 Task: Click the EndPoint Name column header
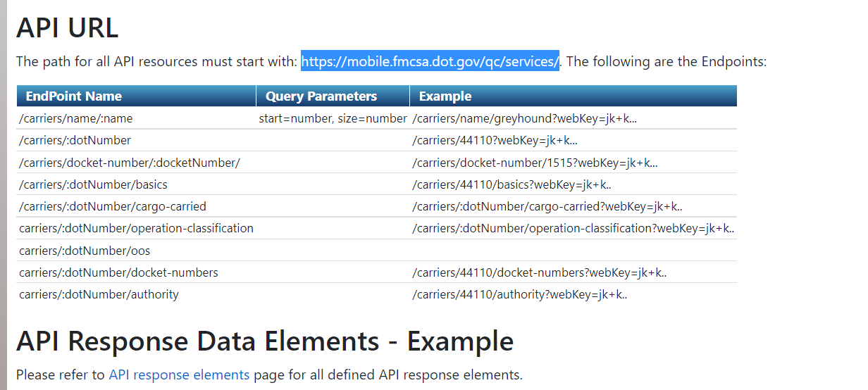74,96
